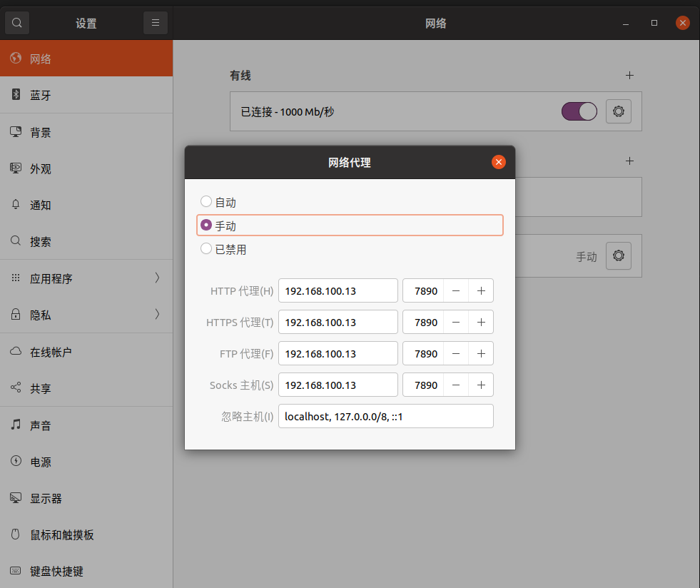Open the 共享 settings category

coord(86,388)
